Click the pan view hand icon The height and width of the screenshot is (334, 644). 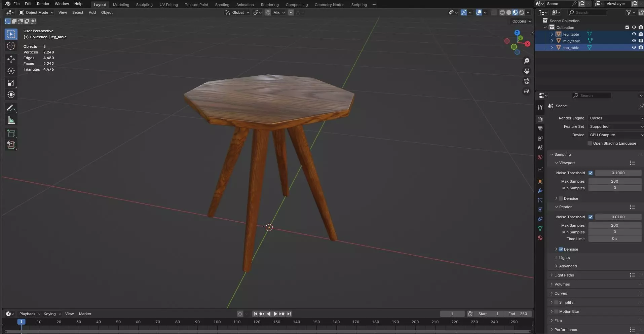click(527, 71)
